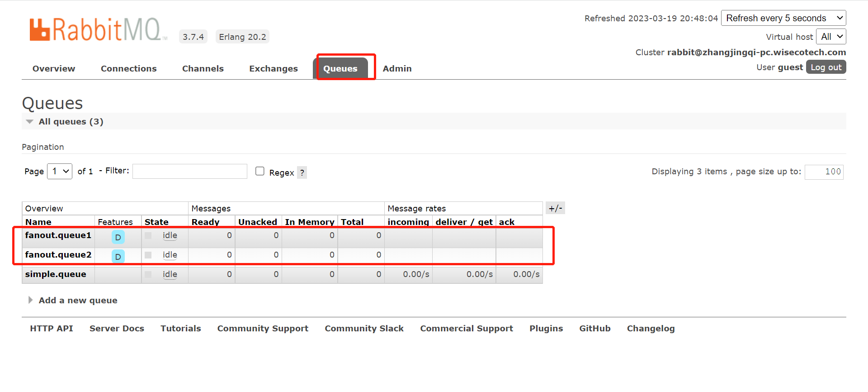Collapse the All queues section
Image resolution: width=868 pixels, height=392 pixels.
[71, 121]
